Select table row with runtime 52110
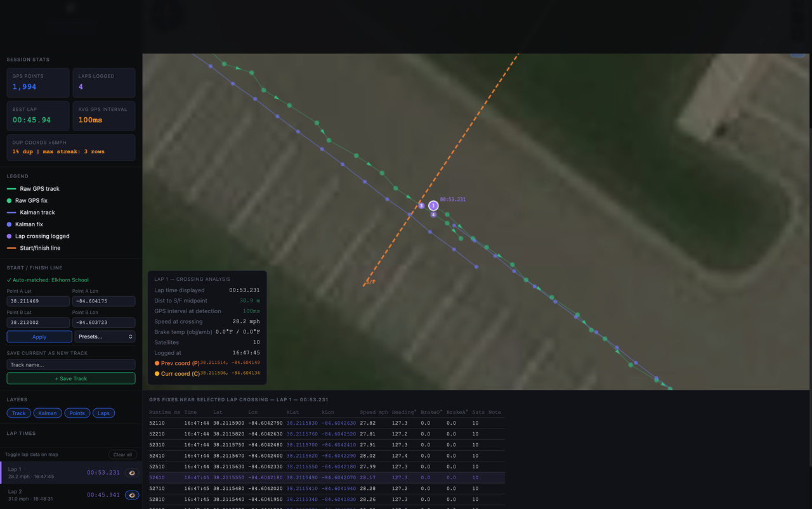 coord(327,423)
